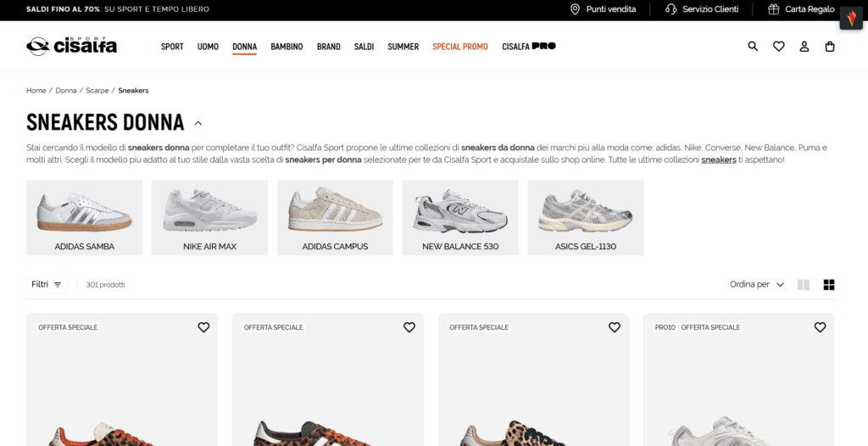Open the SPECIAL PROMO menu

pos(460,47)
